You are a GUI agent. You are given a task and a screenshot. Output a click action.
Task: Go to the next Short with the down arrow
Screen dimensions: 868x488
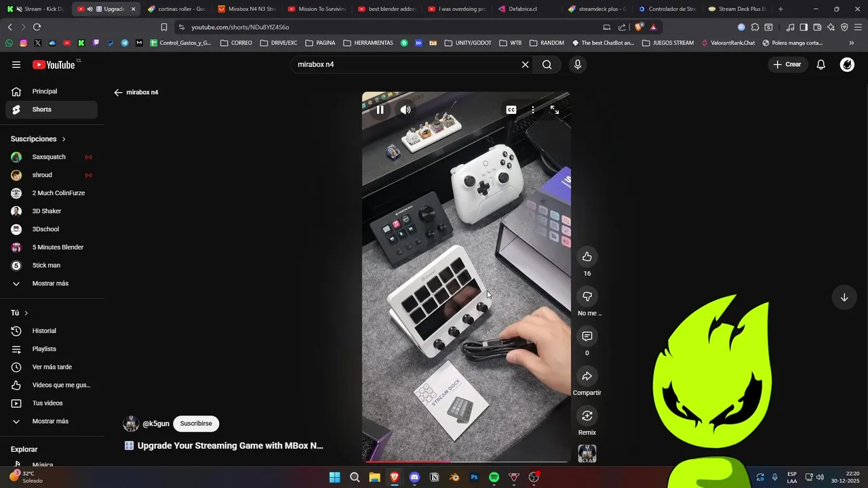tap(844, 298)
